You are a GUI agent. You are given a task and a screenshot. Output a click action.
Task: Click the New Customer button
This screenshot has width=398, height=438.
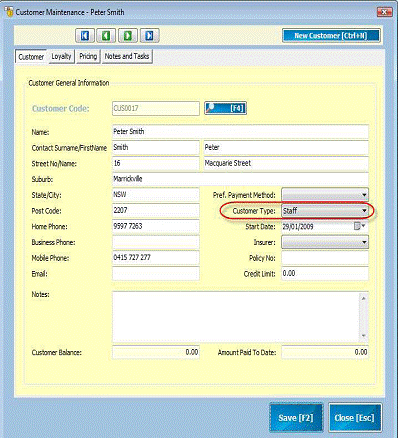[x=331, y=36]
